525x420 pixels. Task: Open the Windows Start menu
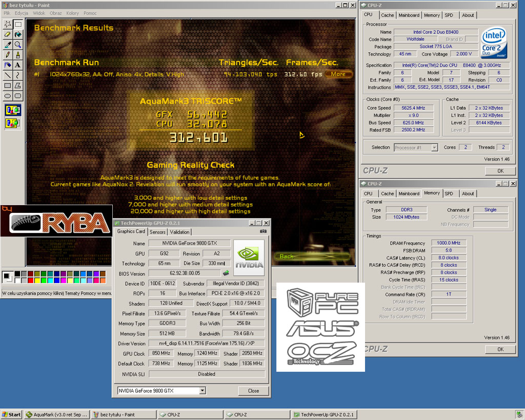[x=11, y=415]
